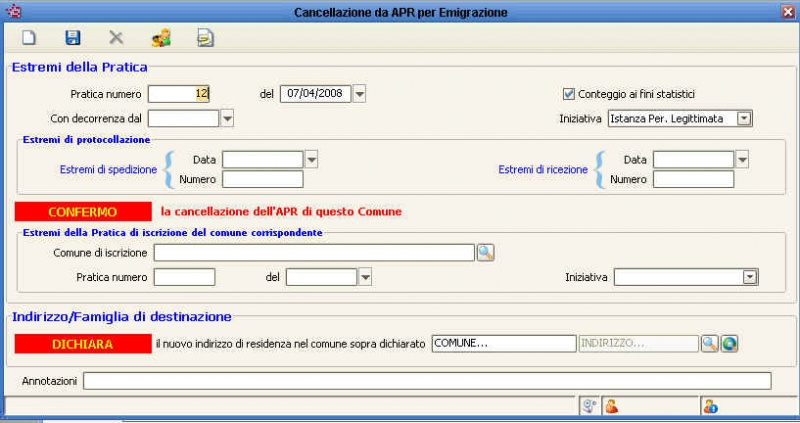Screen dimensions: 800x423
Task: Click the Annotazioni text field
Action: [427, 381]
